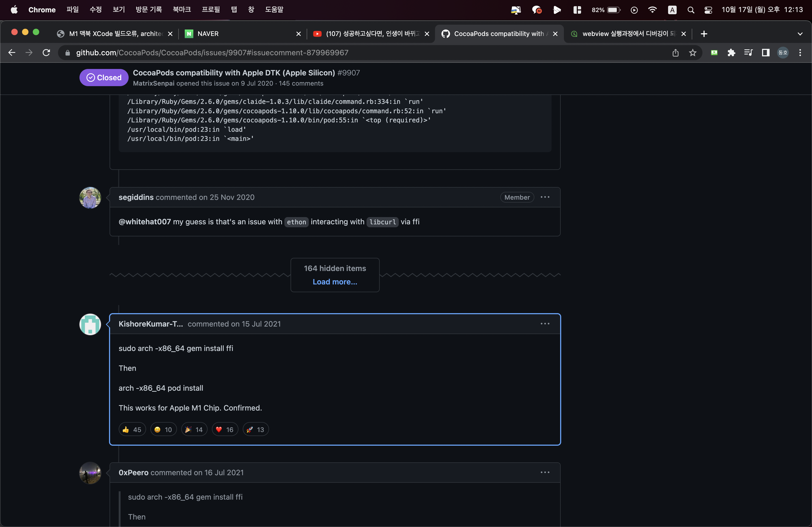Screen dimensions: 812x527
Task: Open the 파일 menu
Action: (x=72, y=10)
